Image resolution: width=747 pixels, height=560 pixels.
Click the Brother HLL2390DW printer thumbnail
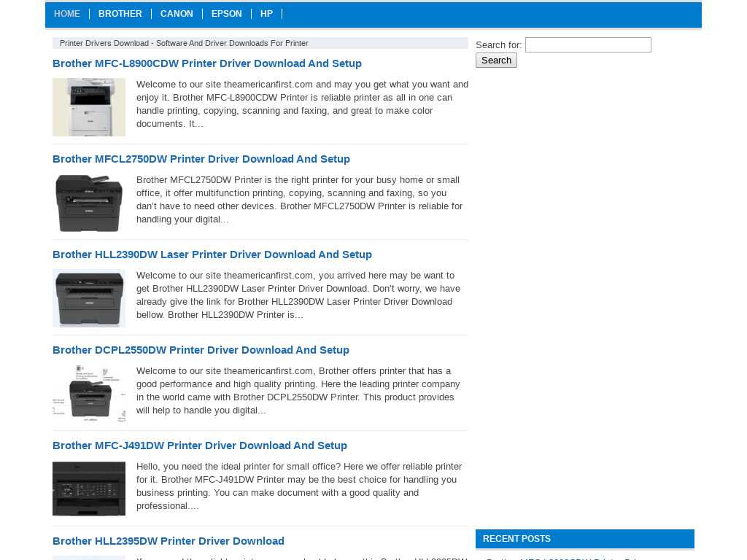coord(88,298)
